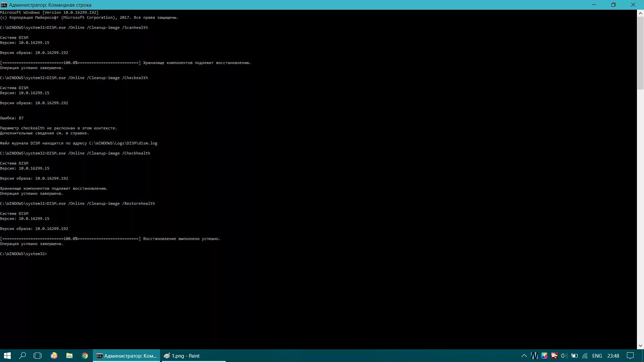Open File Explorer from the taskbar
This screenshot has width=644, height=362.
tap(69, 356)
